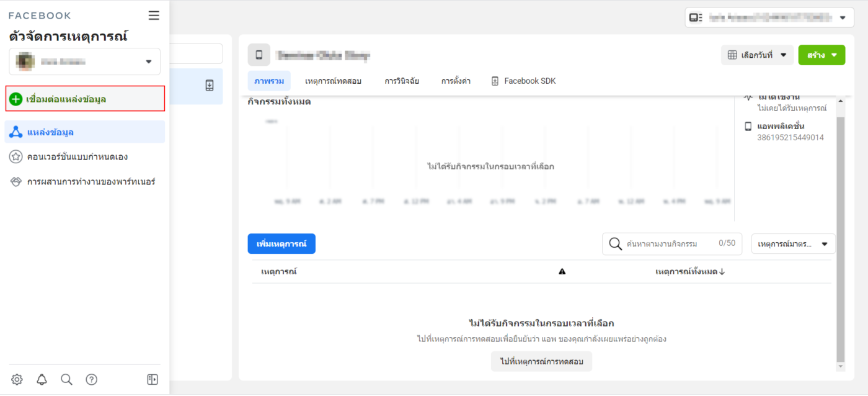
Task: Click the warning triangle column header
Action: [562, 271]
